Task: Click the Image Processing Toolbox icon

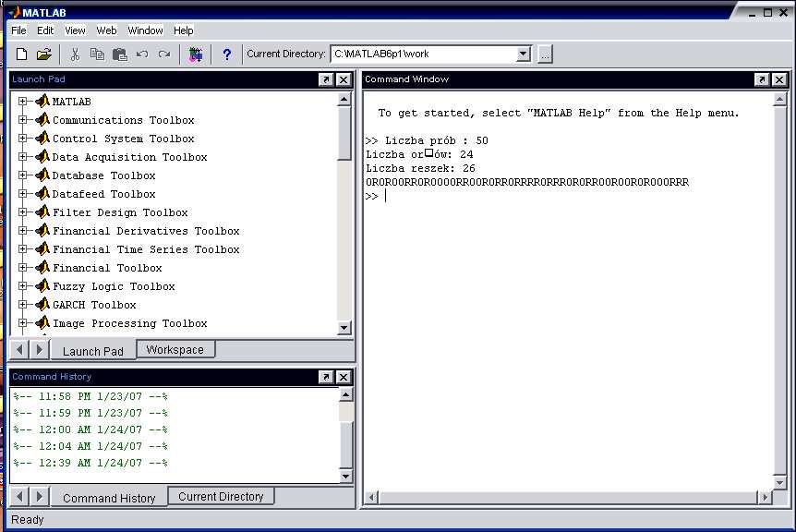Action: 42,323
